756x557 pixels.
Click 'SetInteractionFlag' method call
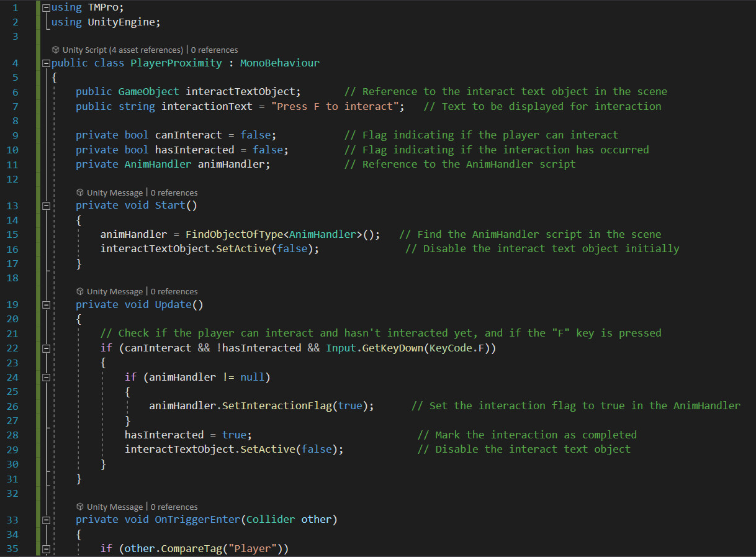tap(278, 405)
